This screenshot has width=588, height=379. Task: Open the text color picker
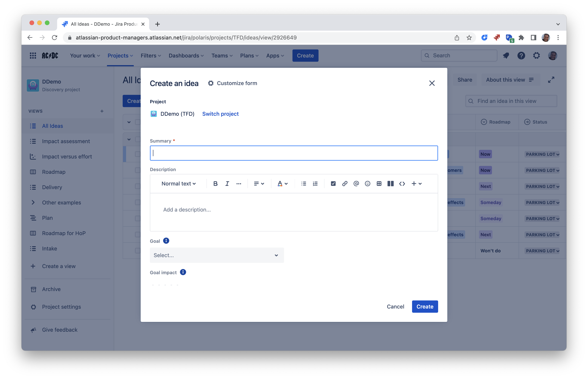(282, 184)
